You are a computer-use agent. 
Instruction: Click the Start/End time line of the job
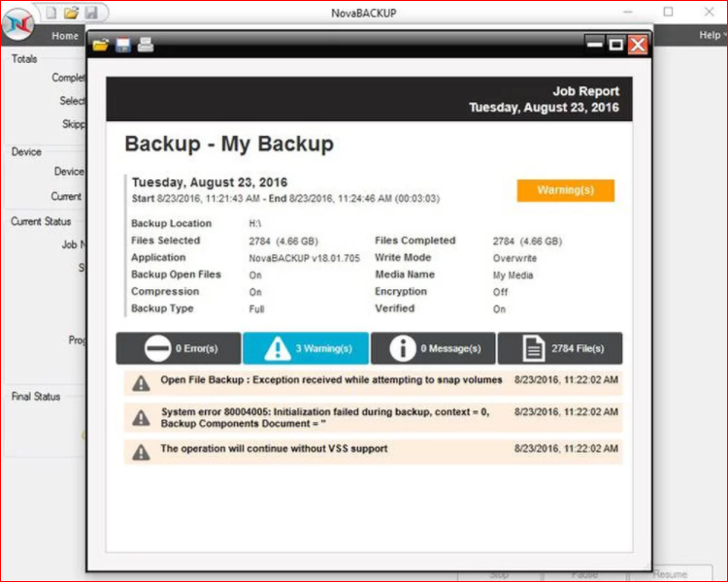pos(285,199)
